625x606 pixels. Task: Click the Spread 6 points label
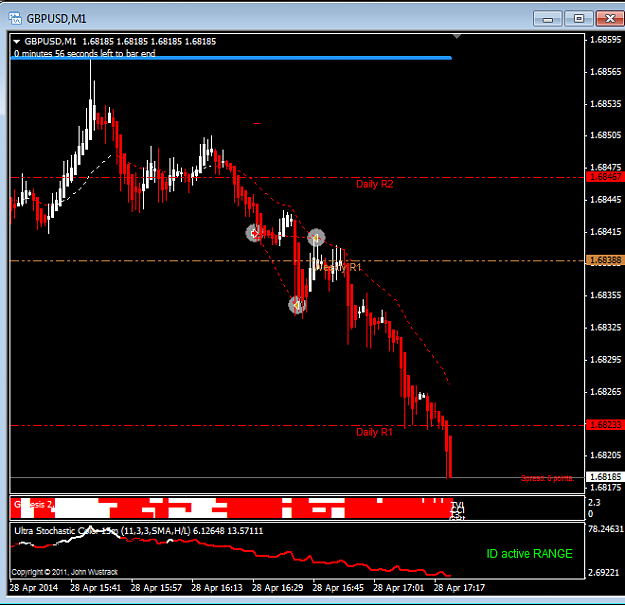pos(547,478)
